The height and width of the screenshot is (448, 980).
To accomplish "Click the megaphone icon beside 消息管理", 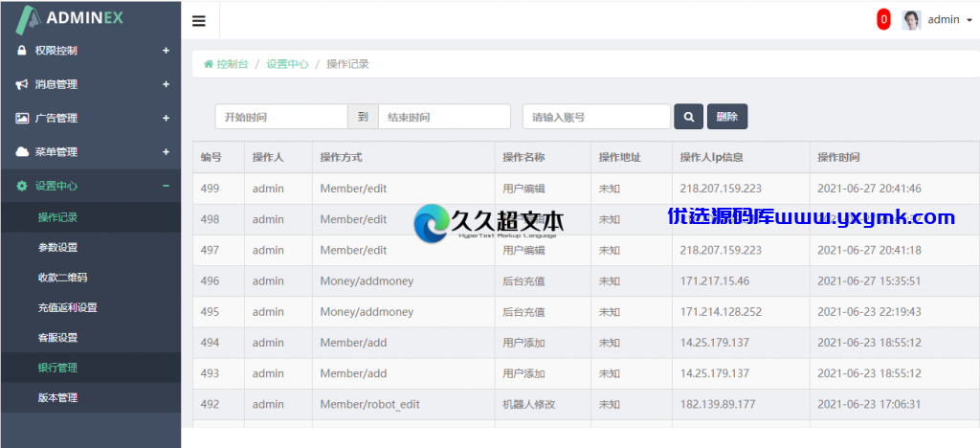I will point(22,84).
